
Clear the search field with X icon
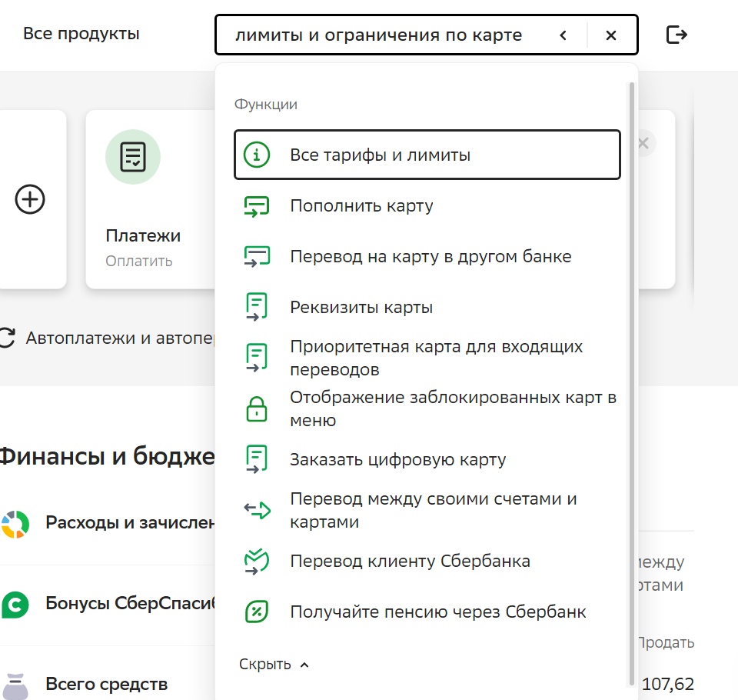[x=611, y=35]
